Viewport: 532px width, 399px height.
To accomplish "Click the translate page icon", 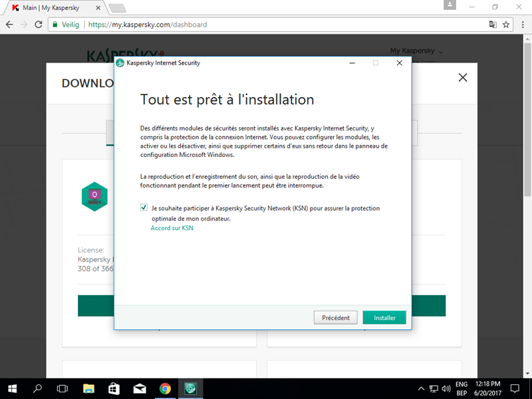I will 493,25.
